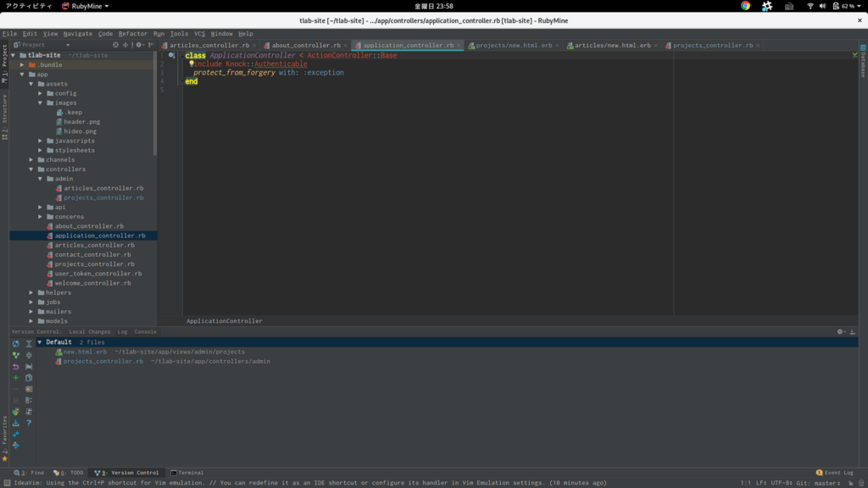
Task: Expand the channels folder
Action: click(x=31, y=160)
